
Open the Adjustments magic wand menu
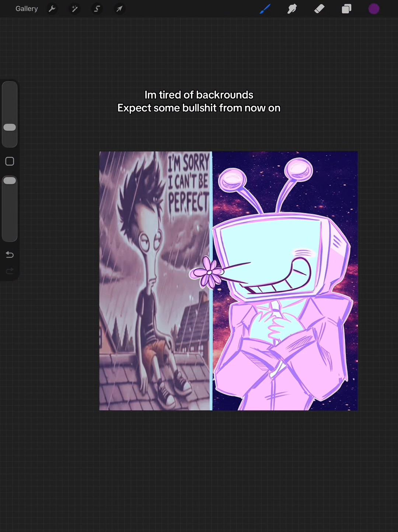[x=75, y=8]
